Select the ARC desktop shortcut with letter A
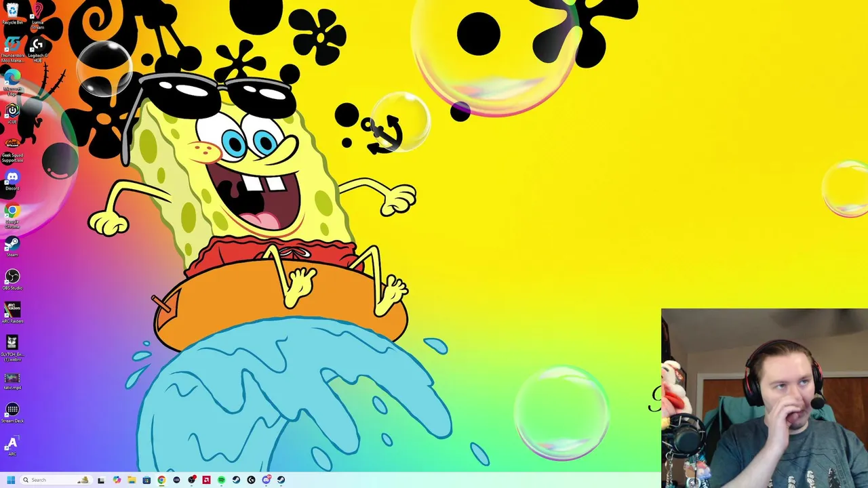 [12, 446]
